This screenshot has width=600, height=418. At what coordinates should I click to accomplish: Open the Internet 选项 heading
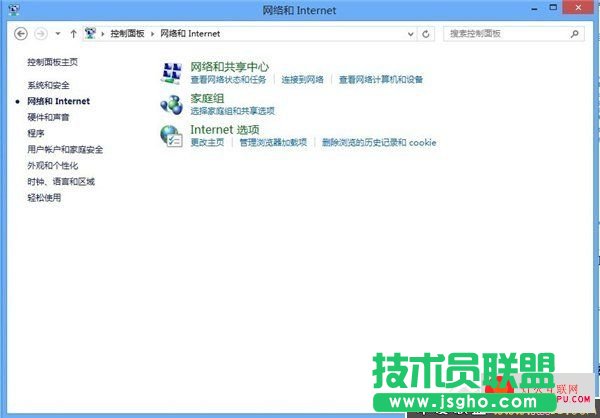[x=225, y=130]
